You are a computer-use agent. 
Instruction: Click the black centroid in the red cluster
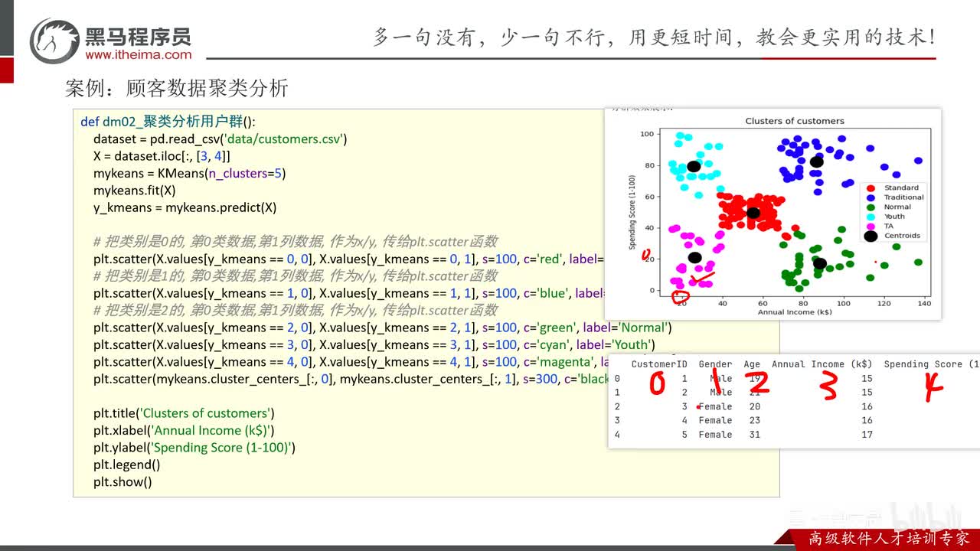pos(753,213)
